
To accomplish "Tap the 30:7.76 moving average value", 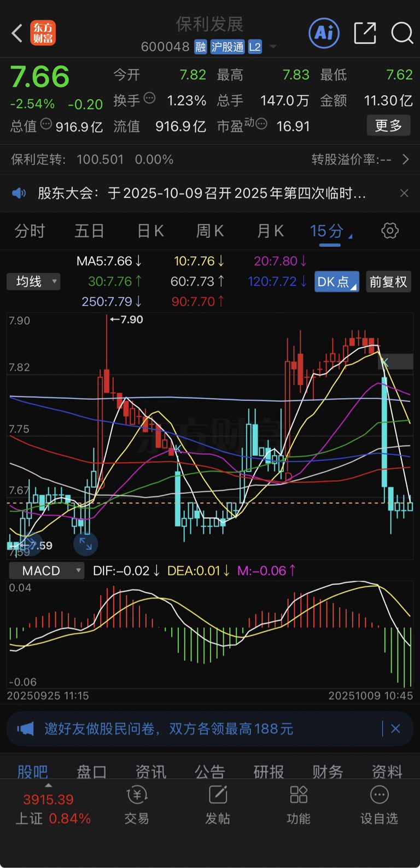I will click(115, 281).
